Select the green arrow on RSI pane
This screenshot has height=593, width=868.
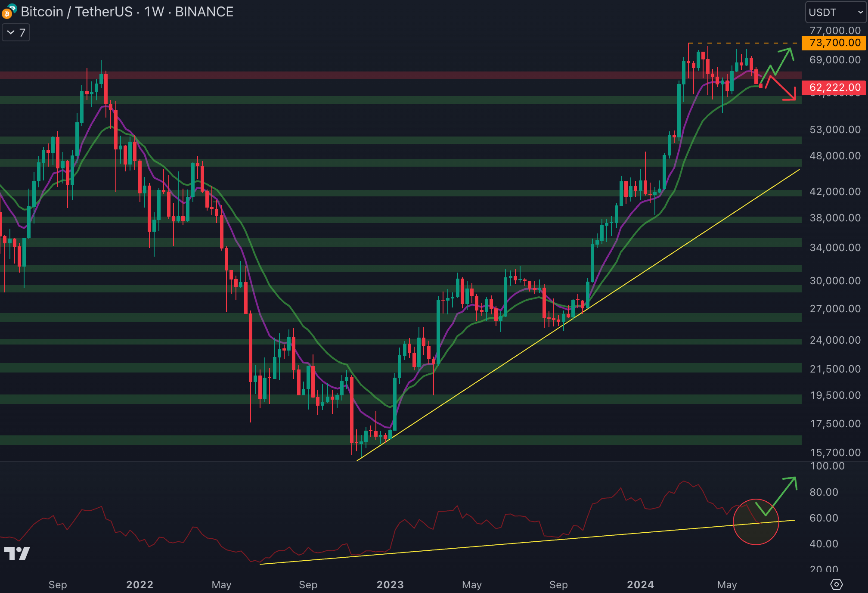[784, 493]
